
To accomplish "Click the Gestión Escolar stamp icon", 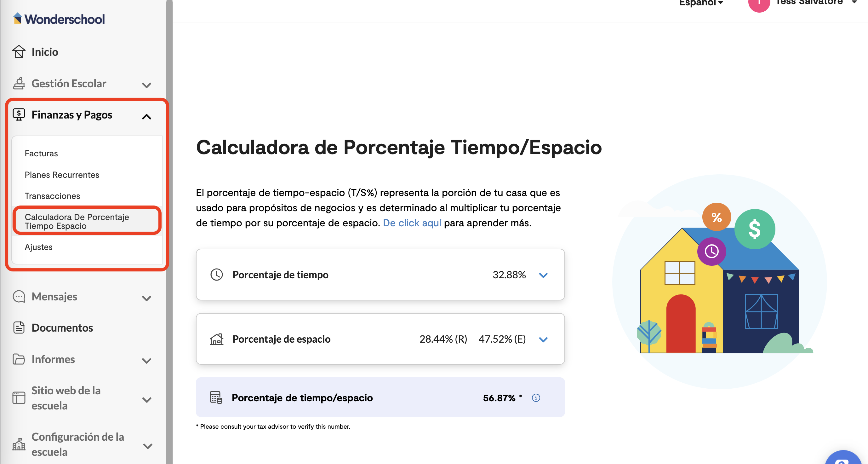I will click(x=19, y=83).
